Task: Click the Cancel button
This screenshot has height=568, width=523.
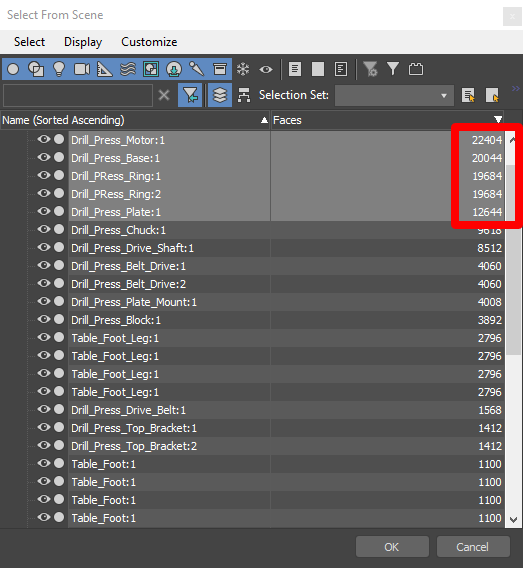Action: [x=473, y=547]
